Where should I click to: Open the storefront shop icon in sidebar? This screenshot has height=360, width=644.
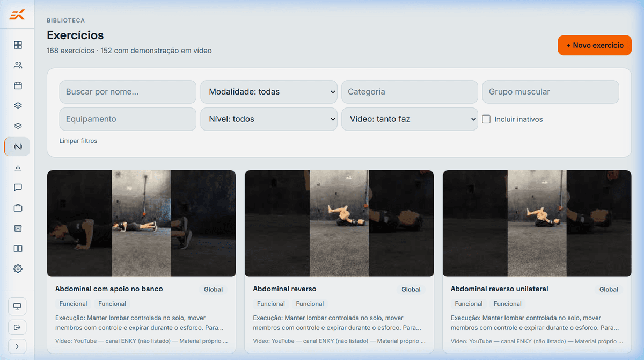[18, 228]
